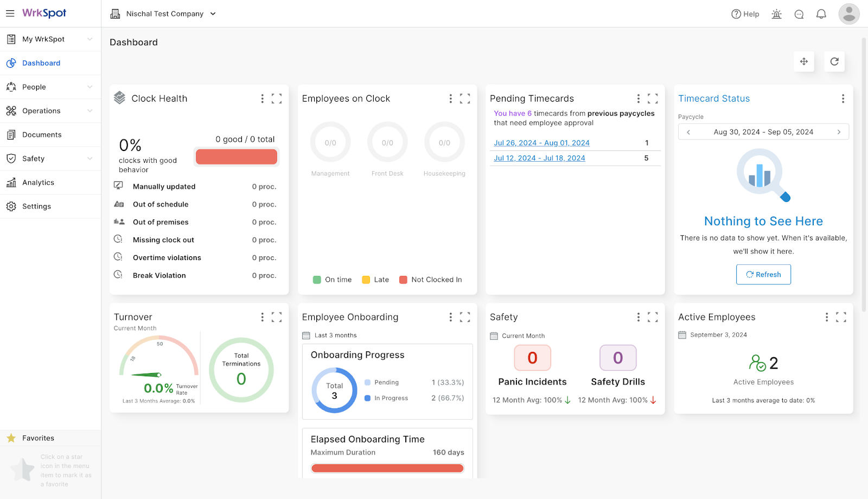The width and height of the screenshot is (868, 499).
Task: Click the move/reposition widgets icon
Action: click(804, 61)
